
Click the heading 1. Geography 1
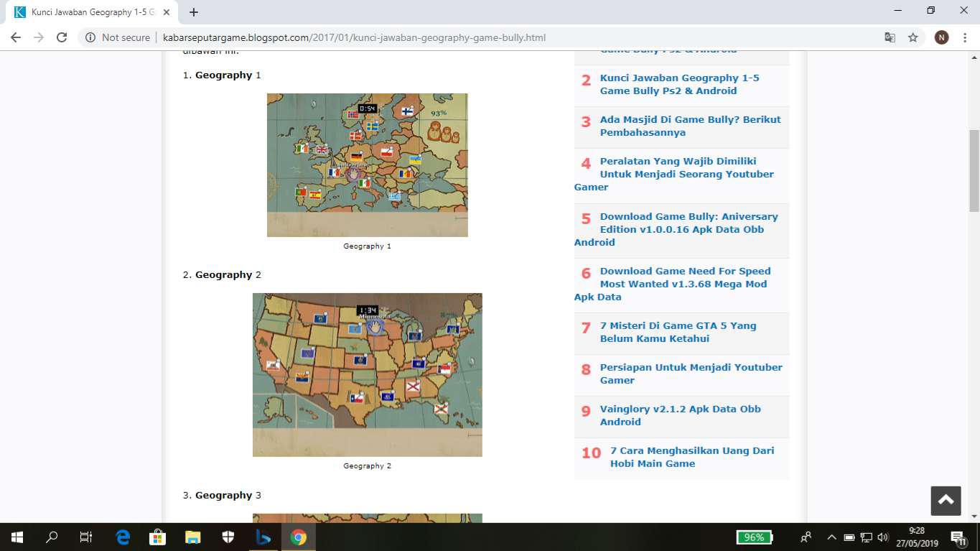pyautogui.click(x=222, y=75)
